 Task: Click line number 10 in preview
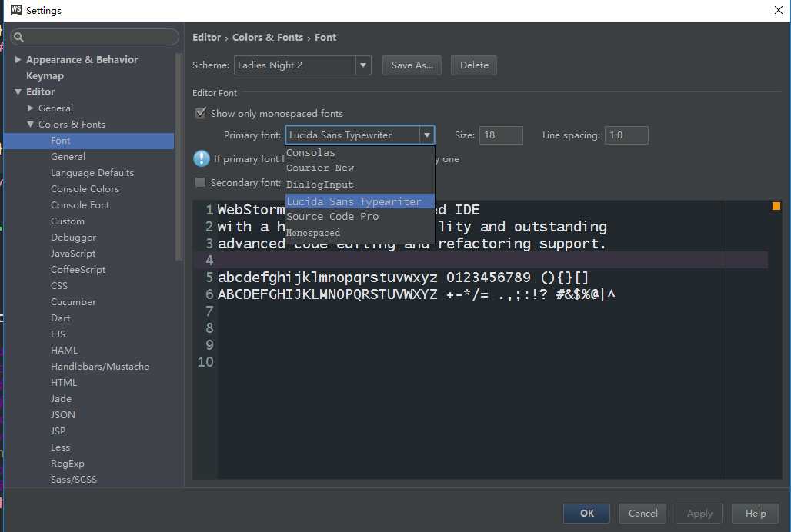(x=205, y=362)
